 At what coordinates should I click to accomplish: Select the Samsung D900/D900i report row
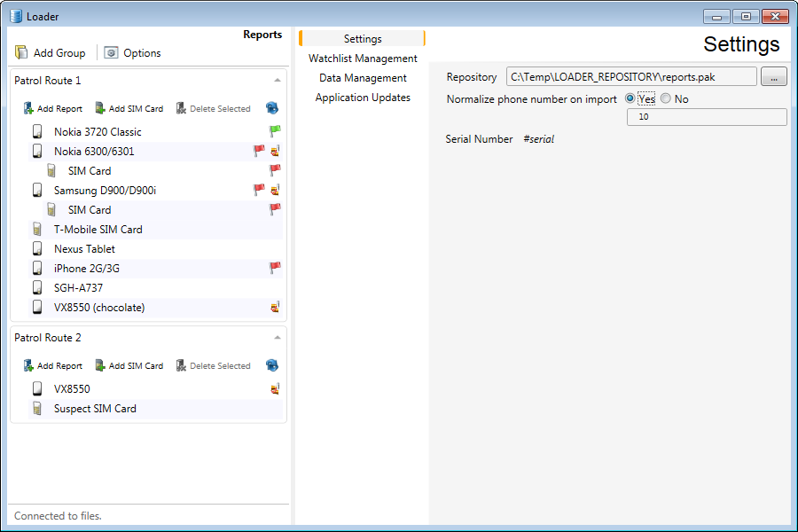pyautogui.click(x=155, y=191)
